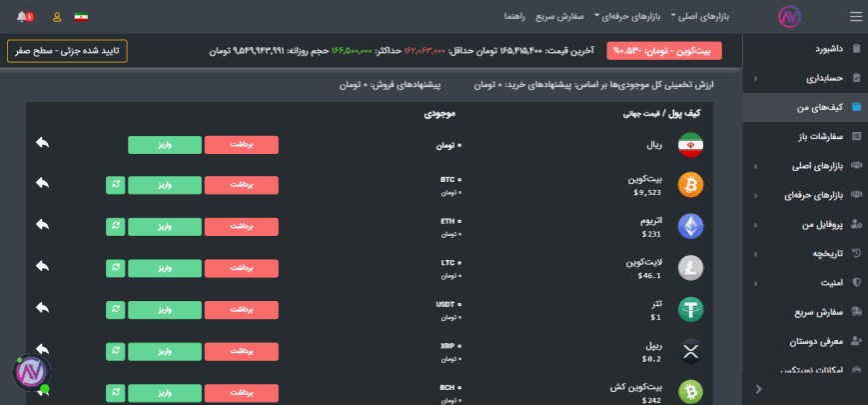This screenshot has height=405, width=868.
Task: Click the Bitcoin coin icon in the wallet list
Action: (690, 185)
